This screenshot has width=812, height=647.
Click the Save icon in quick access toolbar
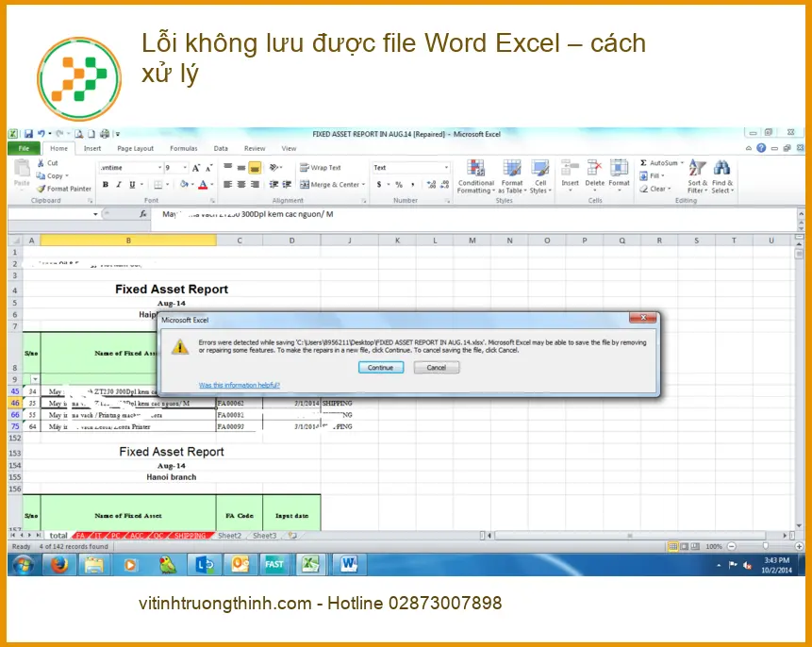[28, 134]
